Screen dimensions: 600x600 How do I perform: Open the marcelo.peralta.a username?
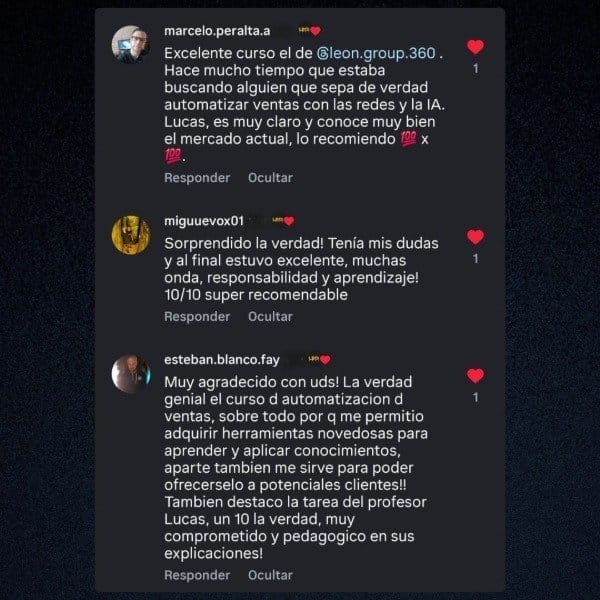pos(217,31)
